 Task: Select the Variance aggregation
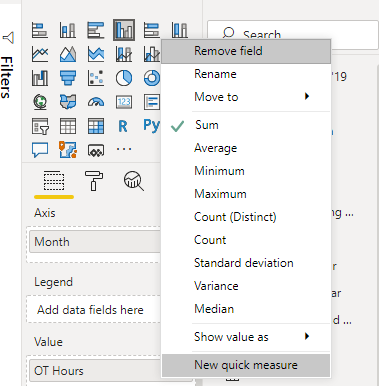[x=246, y=286]
